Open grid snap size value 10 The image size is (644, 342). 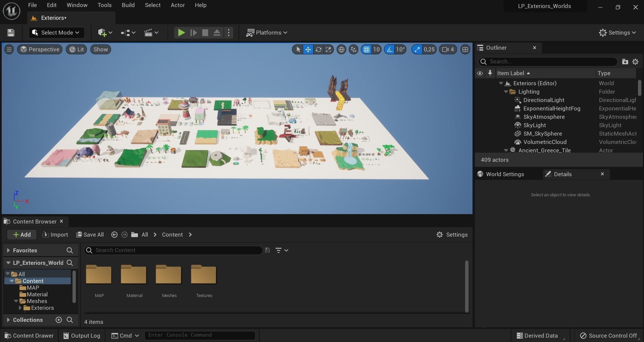377,49
